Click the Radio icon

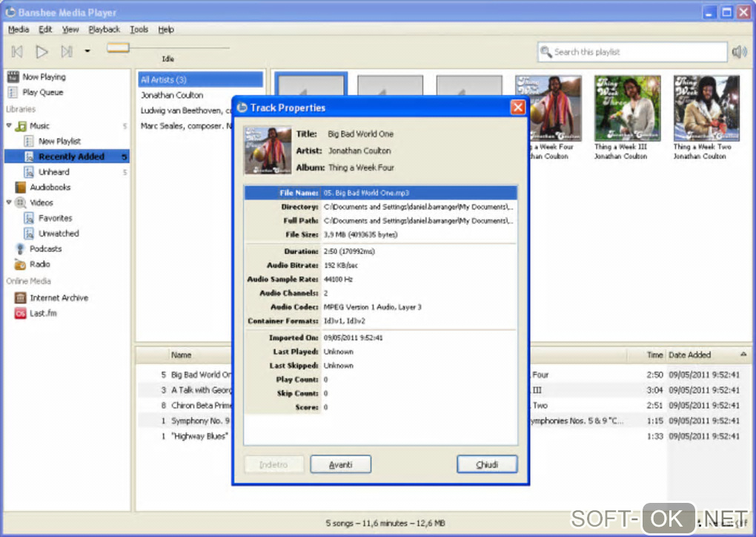point(20,264)
